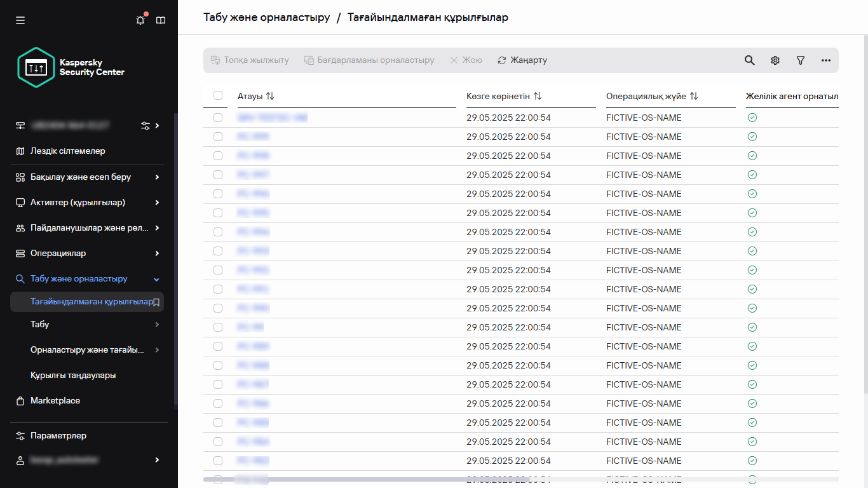Image resolution: width=868 pixels, height=488 pixels.
Task: Open the three-dot more options menu
Action: [826, 60]
